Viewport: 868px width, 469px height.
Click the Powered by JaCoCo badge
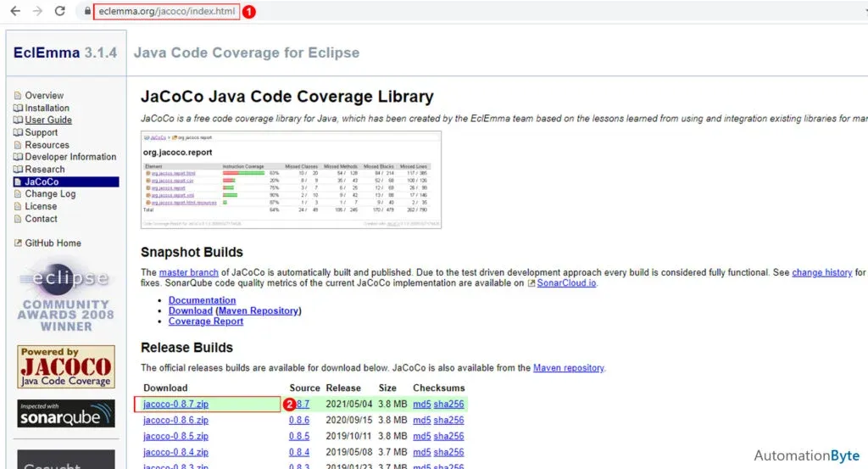66,366
